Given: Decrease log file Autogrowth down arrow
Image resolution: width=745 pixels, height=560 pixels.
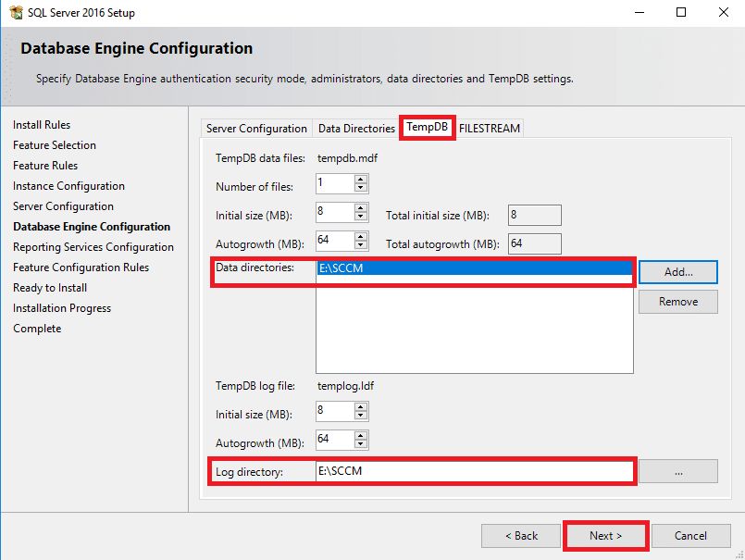Looking at the screenshot, I should coord(361,444).
